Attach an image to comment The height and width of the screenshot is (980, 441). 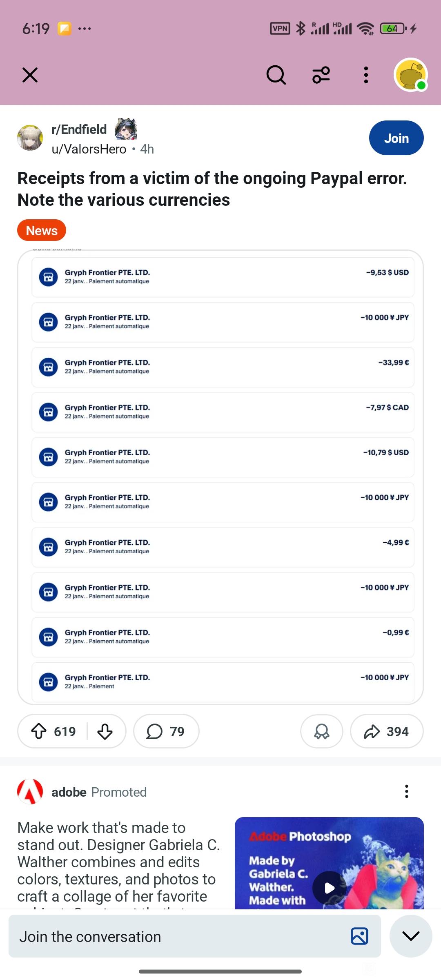tap(359, 936)
